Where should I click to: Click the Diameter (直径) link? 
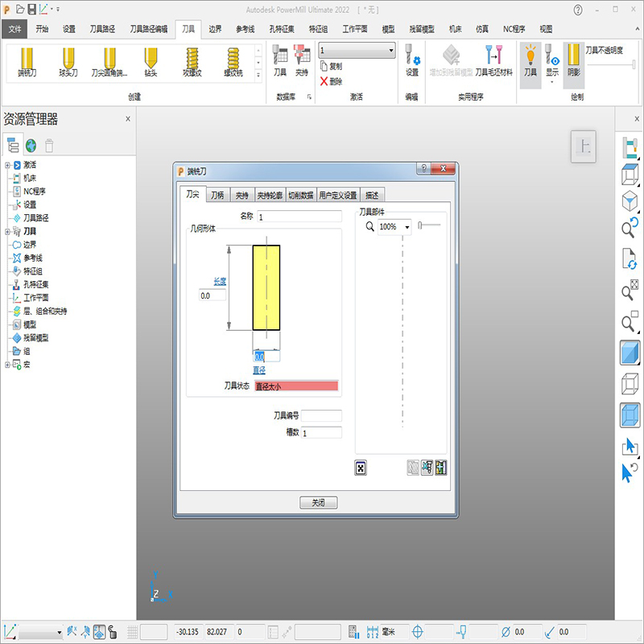[x=259, y=370]
